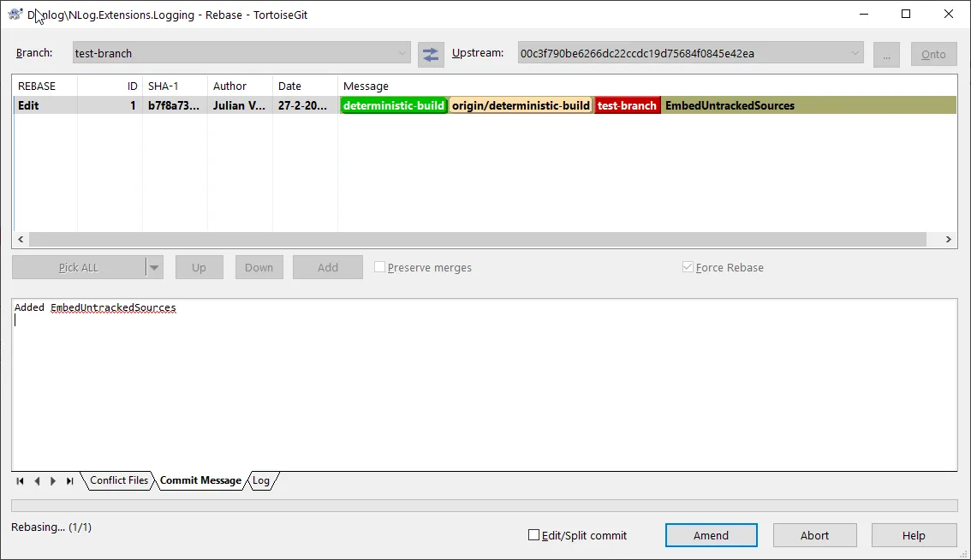Click the swap branch and upstream icon
The width and height of the screenshot is (971, 560).
coord(431,55)
